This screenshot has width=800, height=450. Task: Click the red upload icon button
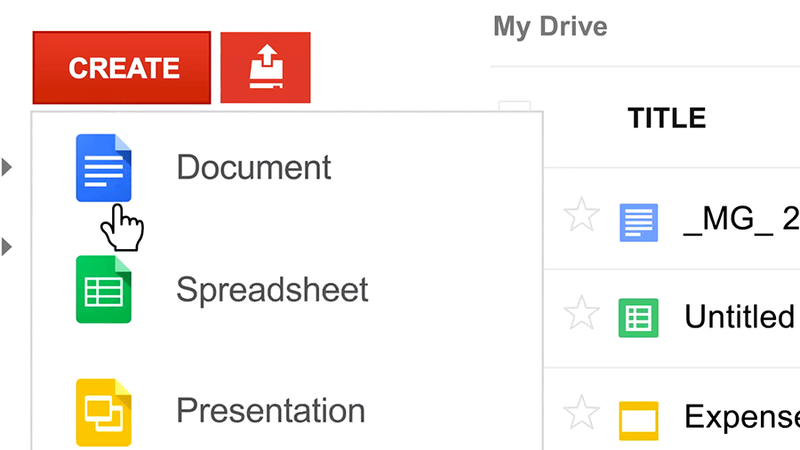coord(265,68)
